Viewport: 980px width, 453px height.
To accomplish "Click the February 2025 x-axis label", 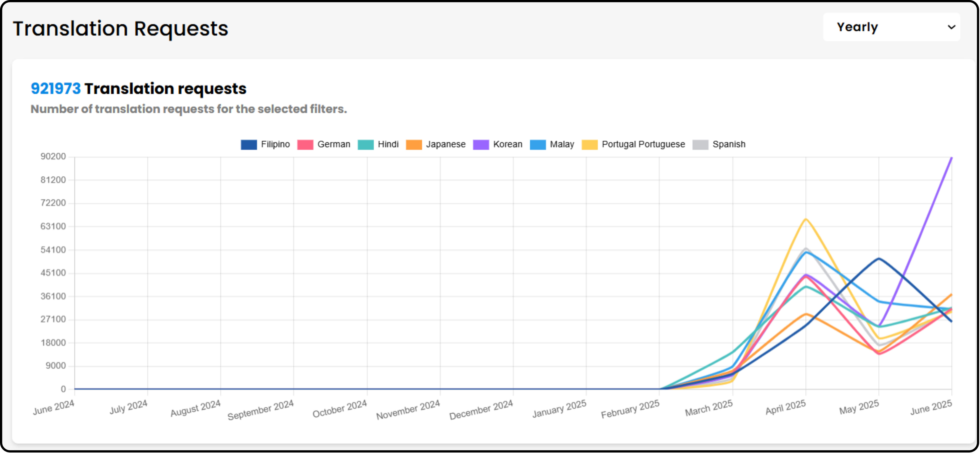I will coord(630,409).
